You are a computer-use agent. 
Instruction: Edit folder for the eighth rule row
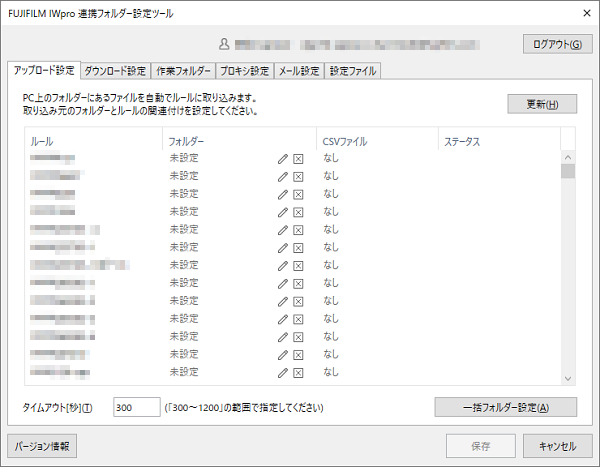(283, 284)
